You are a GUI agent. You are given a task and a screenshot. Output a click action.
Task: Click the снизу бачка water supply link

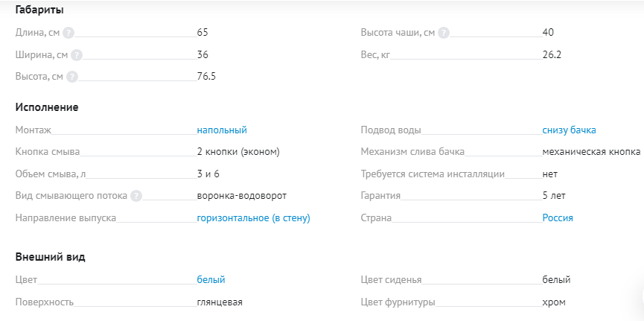coord(569,130)
